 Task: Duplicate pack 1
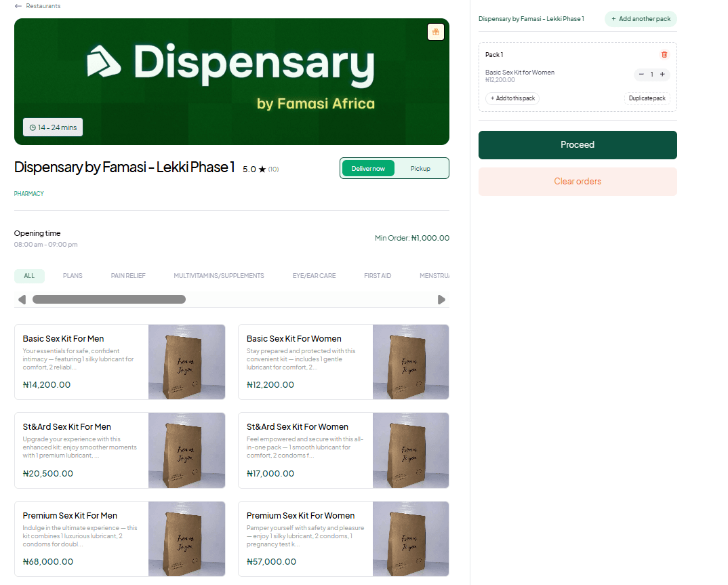[647, 98]
